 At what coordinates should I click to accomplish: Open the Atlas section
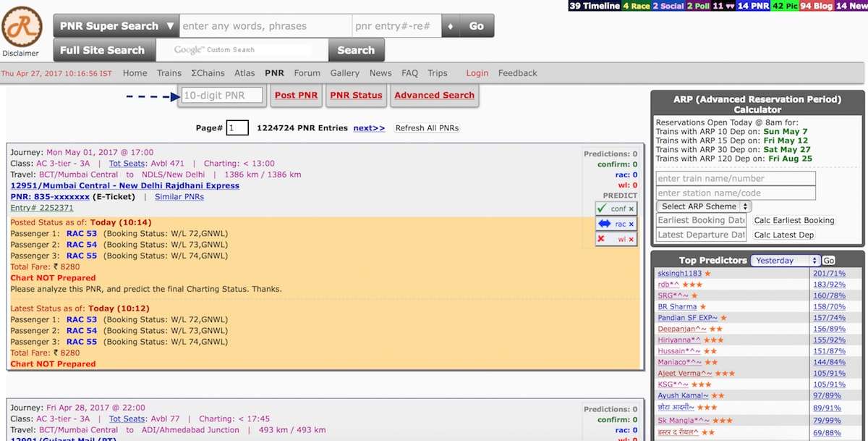pos(245,73)
